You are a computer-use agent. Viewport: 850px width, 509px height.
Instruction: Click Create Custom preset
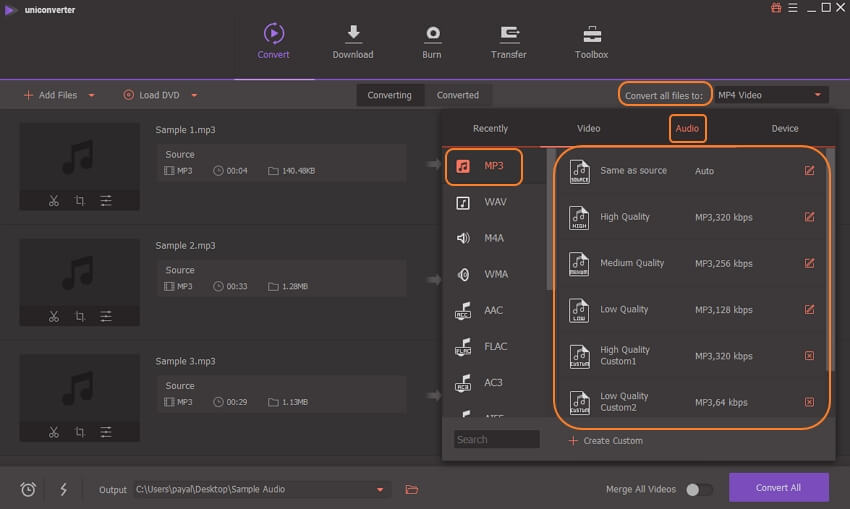click(x=606, y=441)
